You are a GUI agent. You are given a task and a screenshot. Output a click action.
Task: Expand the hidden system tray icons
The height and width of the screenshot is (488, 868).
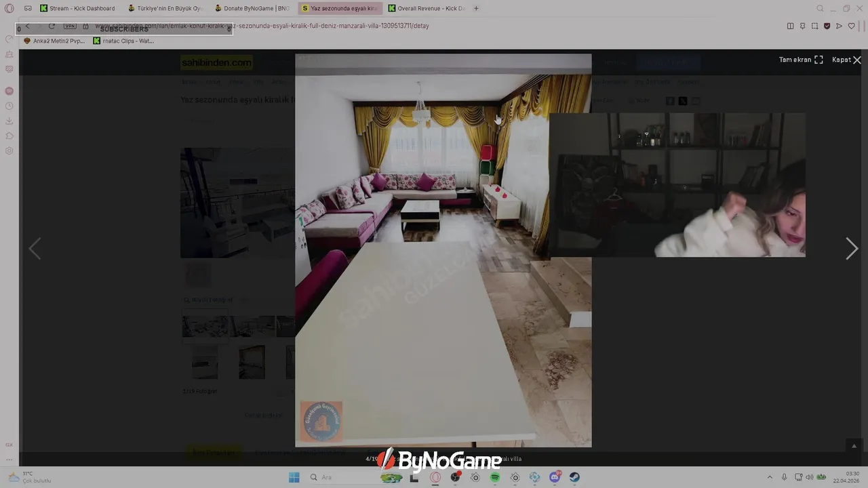tap(770, 477)
